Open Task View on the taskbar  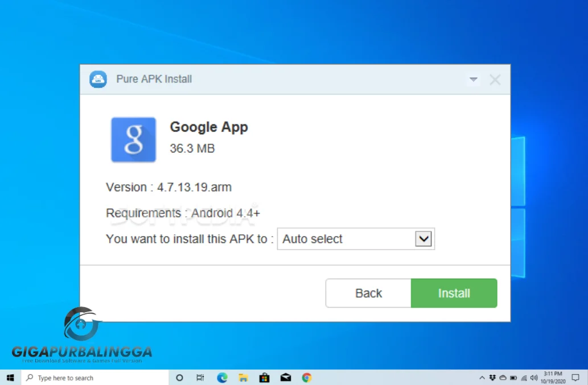(x=200, y=377)
